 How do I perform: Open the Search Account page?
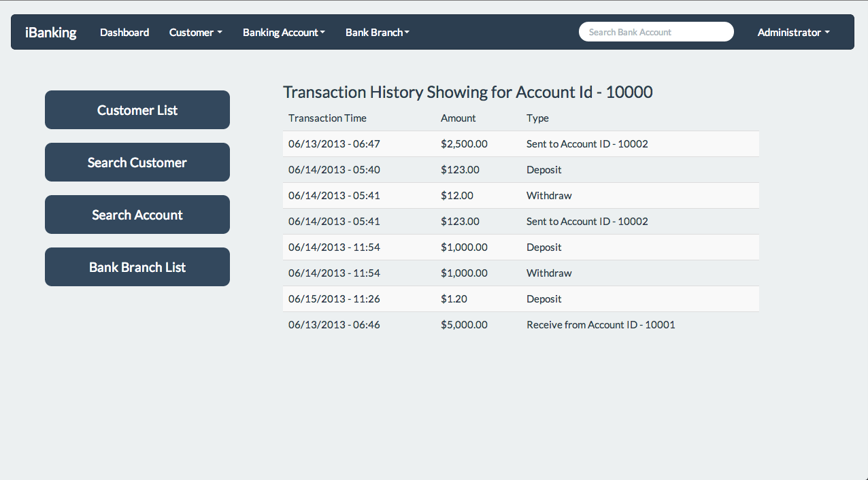137,214
